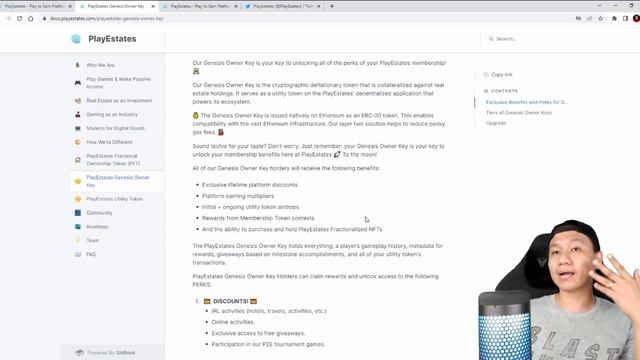Viewport: 640px width, 360px height.
Task: Open the FAQ page
Action: [x=91, y=254]
